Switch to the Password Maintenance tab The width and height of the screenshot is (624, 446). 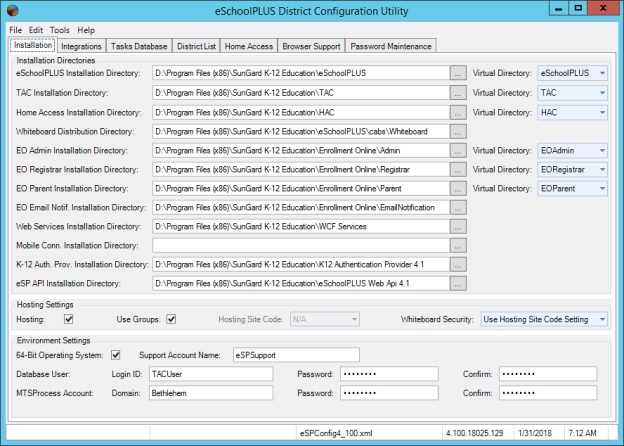pyautogui.click(x=391, y=46)
